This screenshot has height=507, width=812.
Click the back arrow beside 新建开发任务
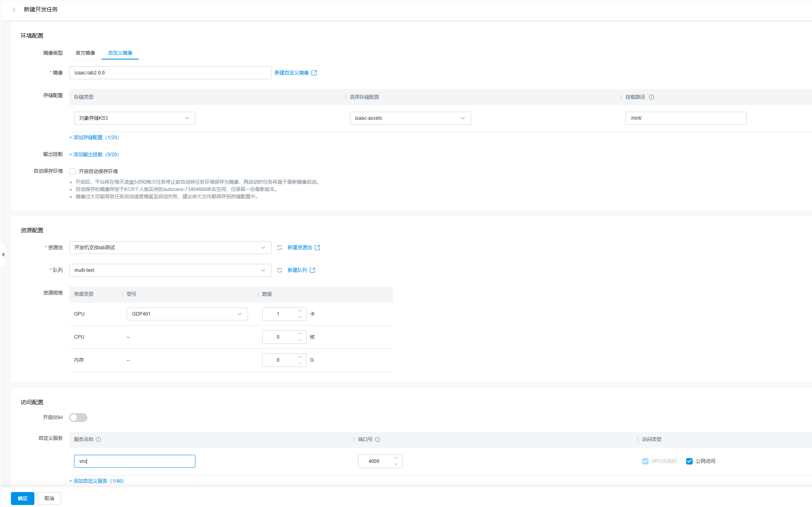pos(14,9)
